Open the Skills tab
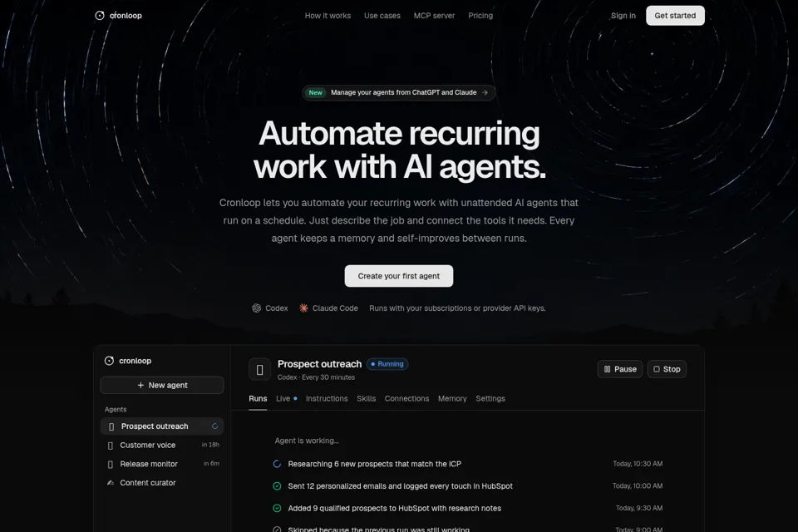Image resolution: width=798 pixels, height=532 pixels. pos(367,399)
